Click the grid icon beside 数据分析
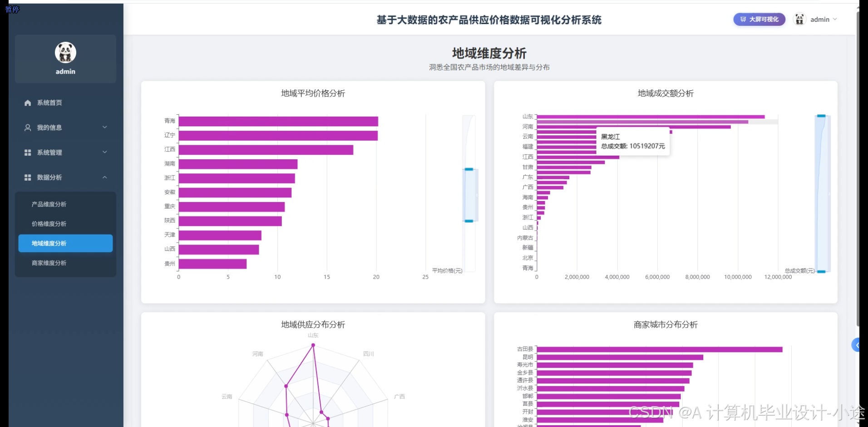Screen dimensions: 868x427 [28, 177]
